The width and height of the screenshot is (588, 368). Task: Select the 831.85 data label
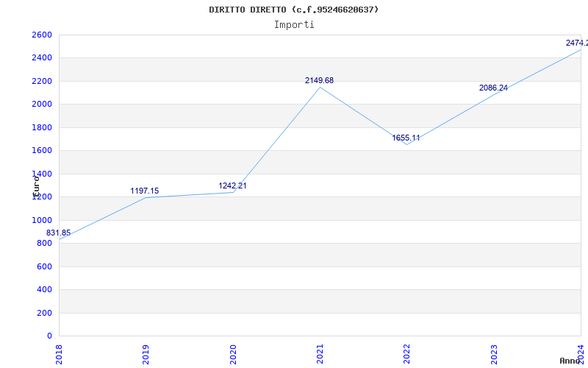point(59,233)
